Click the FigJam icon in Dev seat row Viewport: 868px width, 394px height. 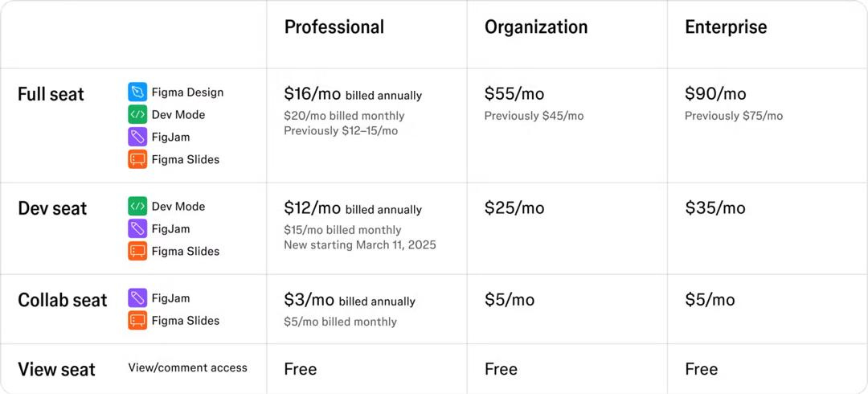(137, 228)
